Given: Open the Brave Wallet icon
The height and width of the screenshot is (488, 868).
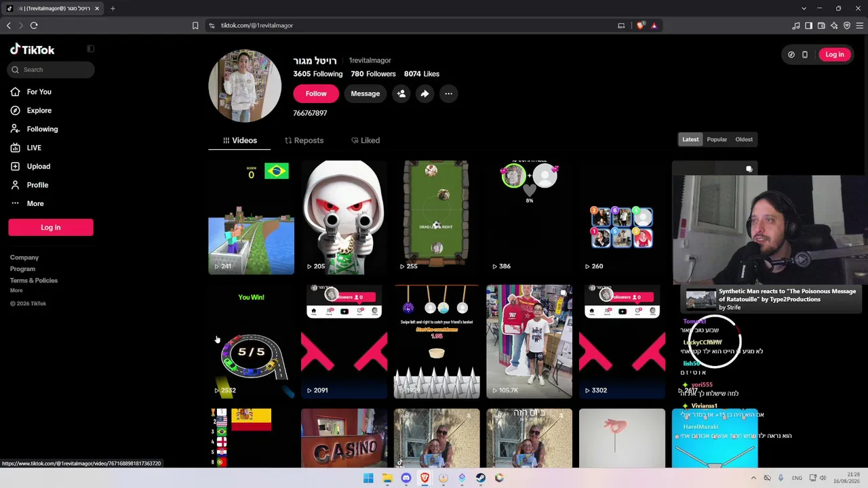Looking at the screenshot, I should point(822,26).
